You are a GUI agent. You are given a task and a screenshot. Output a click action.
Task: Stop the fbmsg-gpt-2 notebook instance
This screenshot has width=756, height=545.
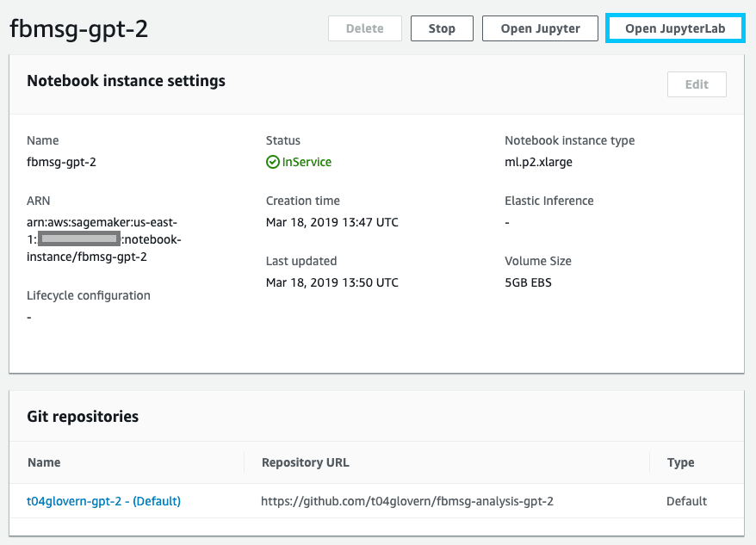pos(442,28)
